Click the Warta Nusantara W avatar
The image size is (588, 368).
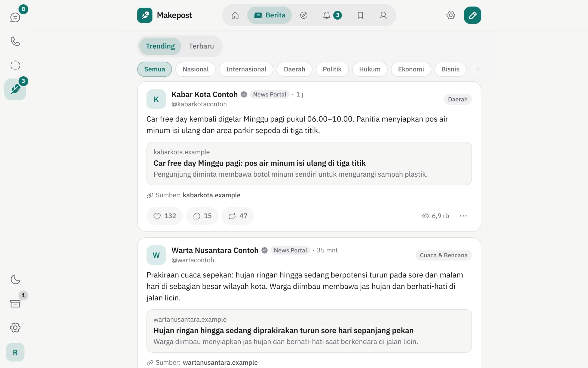coord(156,255)
